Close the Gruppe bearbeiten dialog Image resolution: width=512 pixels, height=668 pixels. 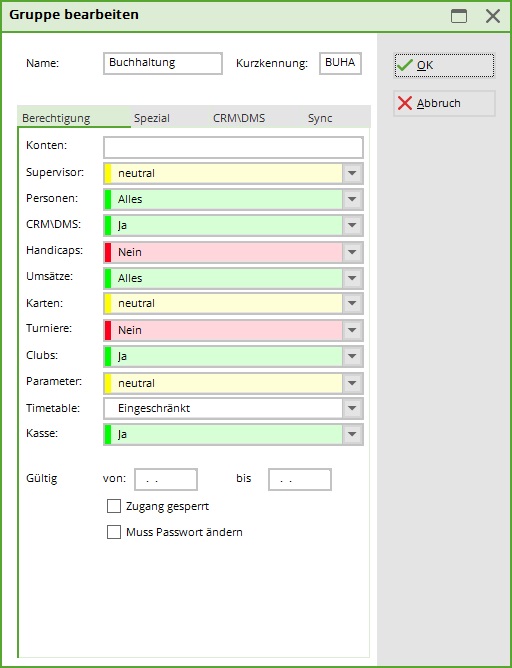click(493, 16)
